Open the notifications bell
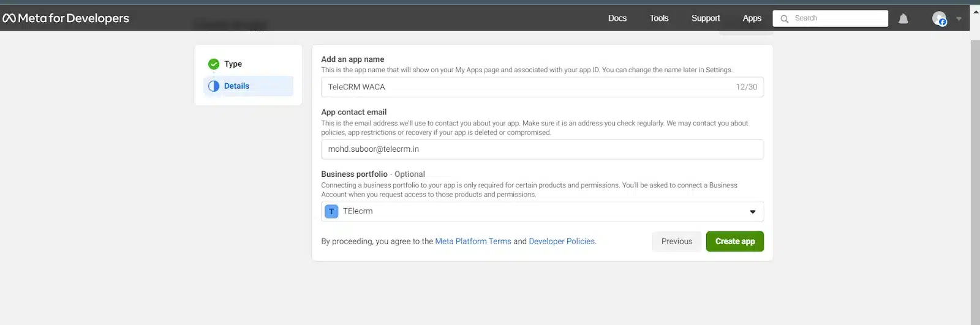The width and height of the screenshot is (980, 325). click(903, 19)
